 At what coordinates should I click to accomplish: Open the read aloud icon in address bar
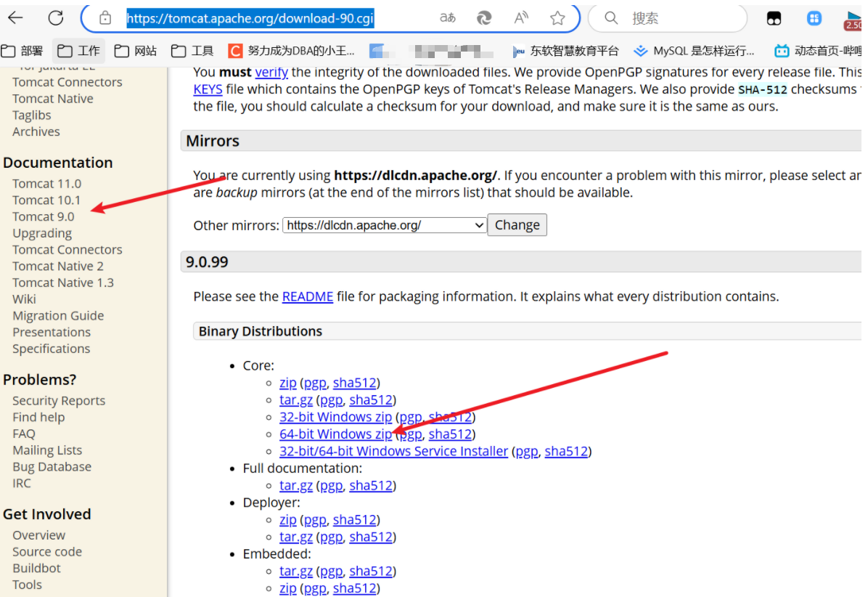[x=521, y=18]
